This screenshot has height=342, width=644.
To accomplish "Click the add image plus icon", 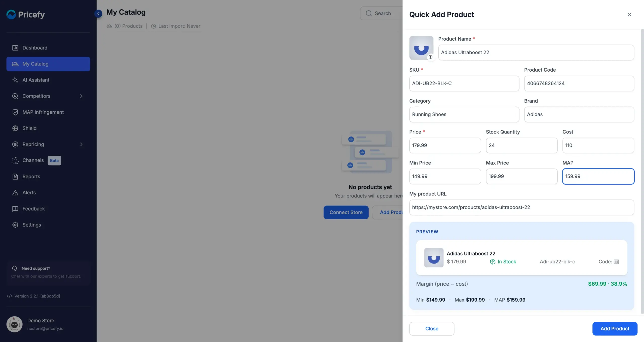I will coord(430,57).
